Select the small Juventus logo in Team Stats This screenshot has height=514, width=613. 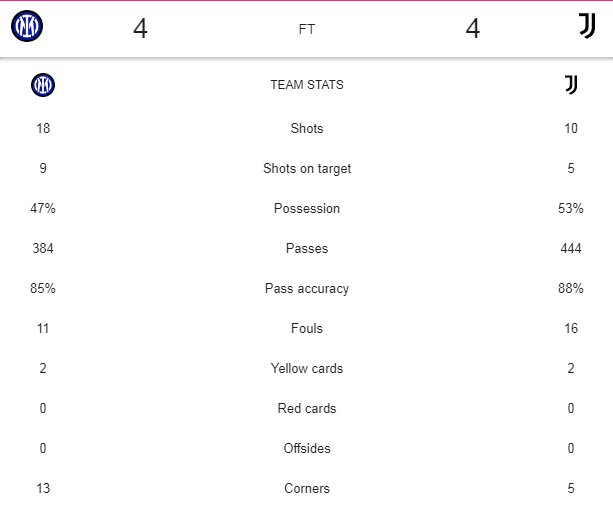point(571,85)
